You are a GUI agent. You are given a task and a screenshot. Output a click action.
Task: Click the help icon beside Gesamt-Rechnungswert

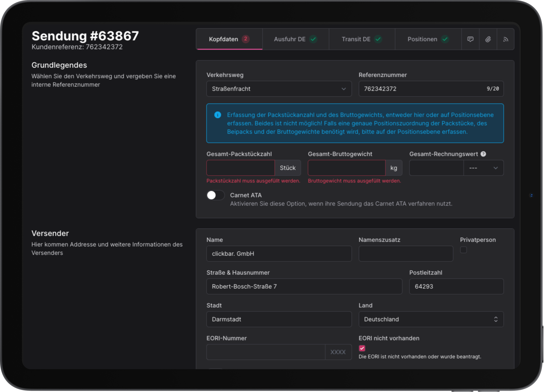point(483,154)
